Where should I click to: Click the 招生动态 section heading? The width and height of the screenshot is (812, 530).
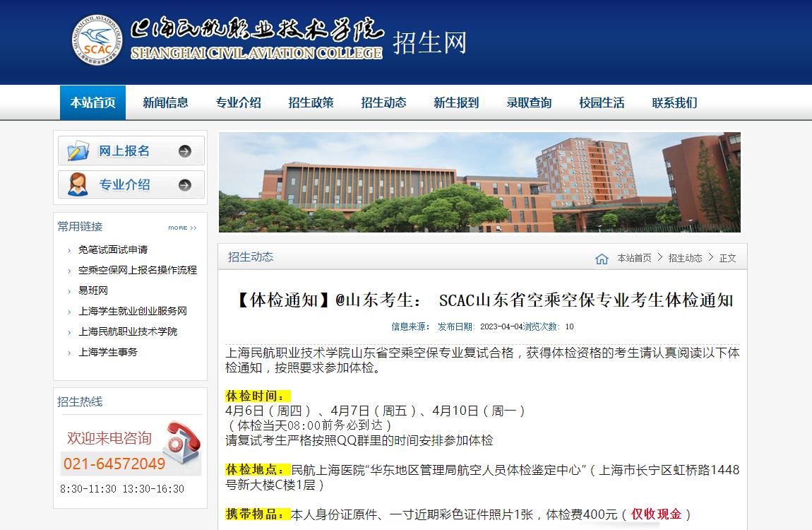[x=251, y=257]
